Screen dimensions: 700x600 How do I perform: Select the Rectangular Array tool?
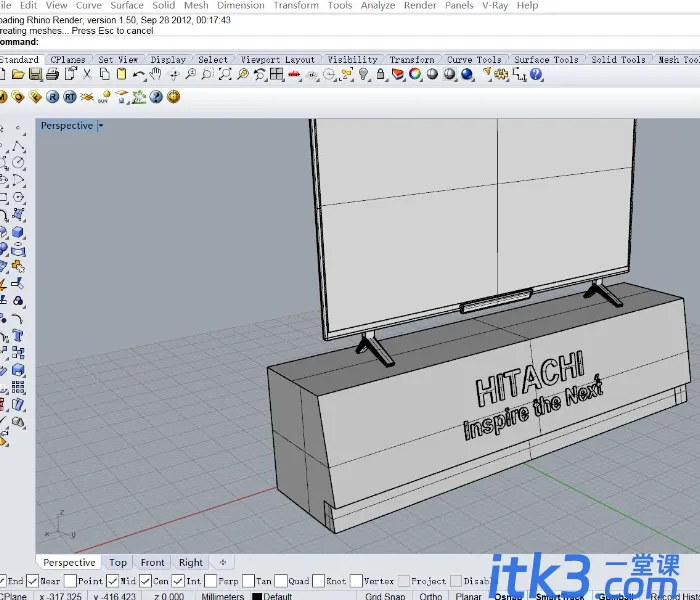click(x=18, y=387)
